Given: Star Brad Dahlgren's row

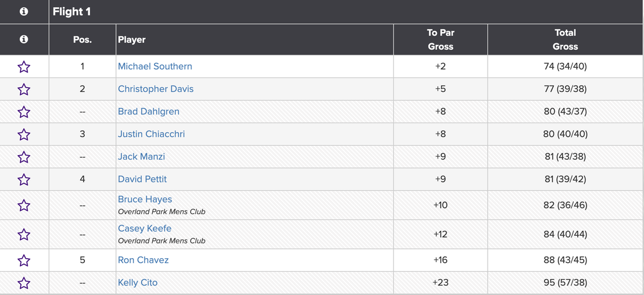Looking at the screenshot, I should (x=24, y=112).
